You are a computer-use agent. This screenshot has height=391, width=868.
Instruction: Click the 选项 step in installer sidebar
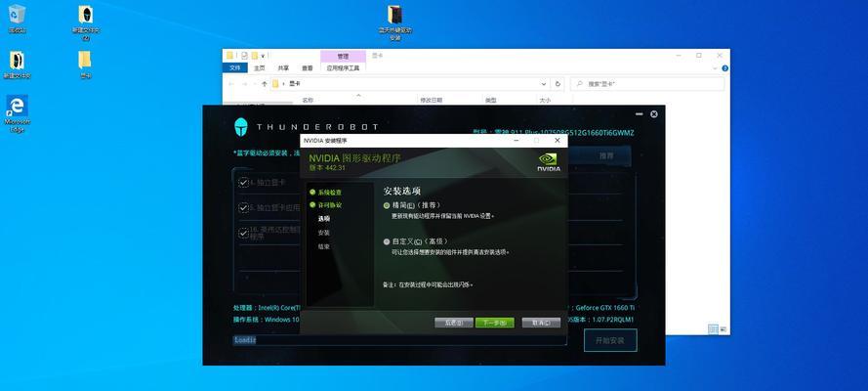coord(324,219)
